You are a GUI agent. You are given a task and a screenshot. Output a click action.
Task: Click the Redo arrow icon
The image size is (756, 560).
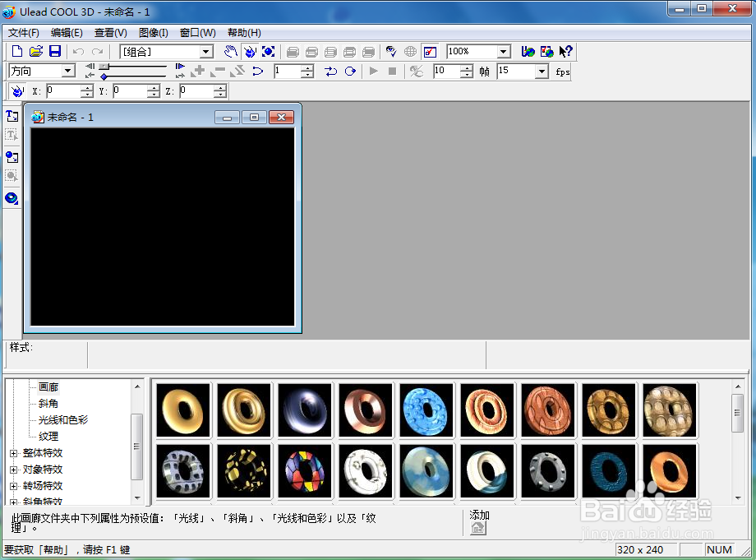click(98, 52)
